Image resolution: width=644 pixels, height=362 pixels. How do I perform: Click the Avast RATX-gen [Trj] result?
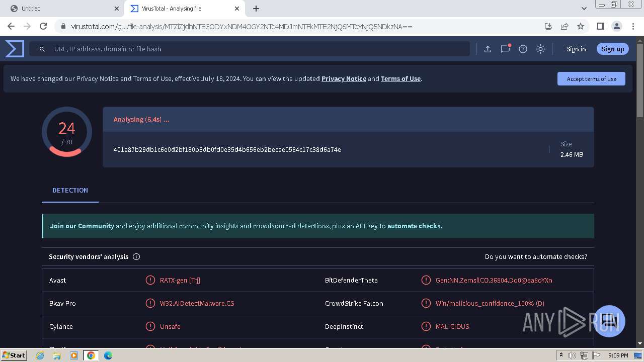tap(180, 280)
